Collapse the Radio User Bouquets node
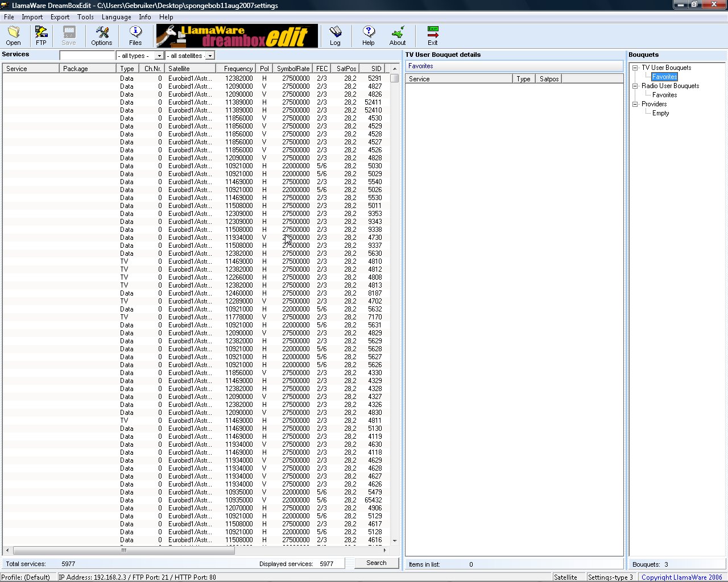 tap(635, 86)
